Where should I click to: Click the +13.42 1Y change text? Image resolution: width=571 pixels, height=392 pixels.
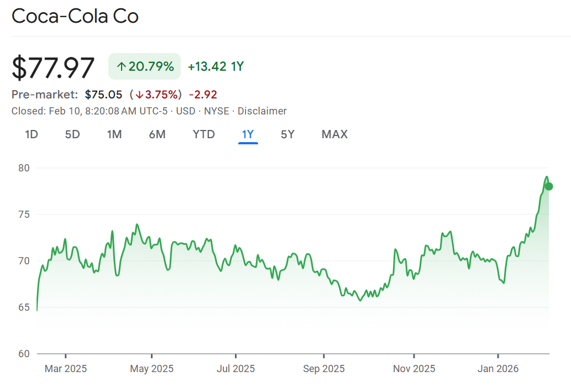tap(216, 67)
